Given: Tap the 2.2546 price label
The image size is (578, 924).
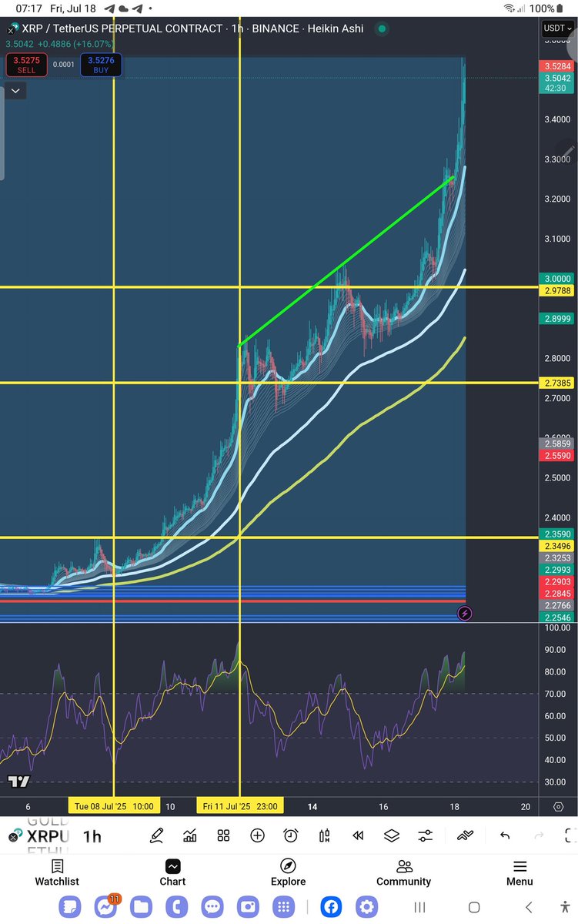Looking at the screenshot, I should [x=556, y=618].
